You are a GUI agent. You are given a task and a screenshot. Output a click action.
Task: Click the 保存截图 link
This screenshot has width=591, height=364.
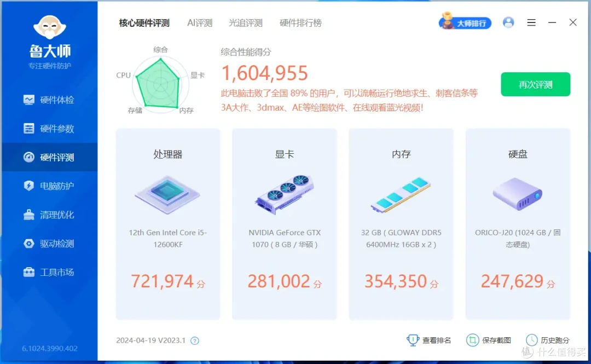[489, 340]
